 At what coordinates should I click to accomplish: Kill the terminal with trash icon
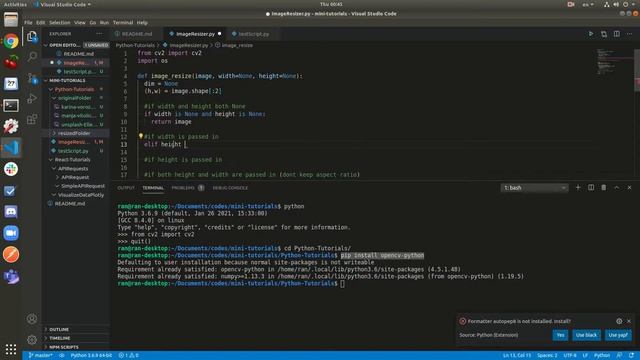604,187
